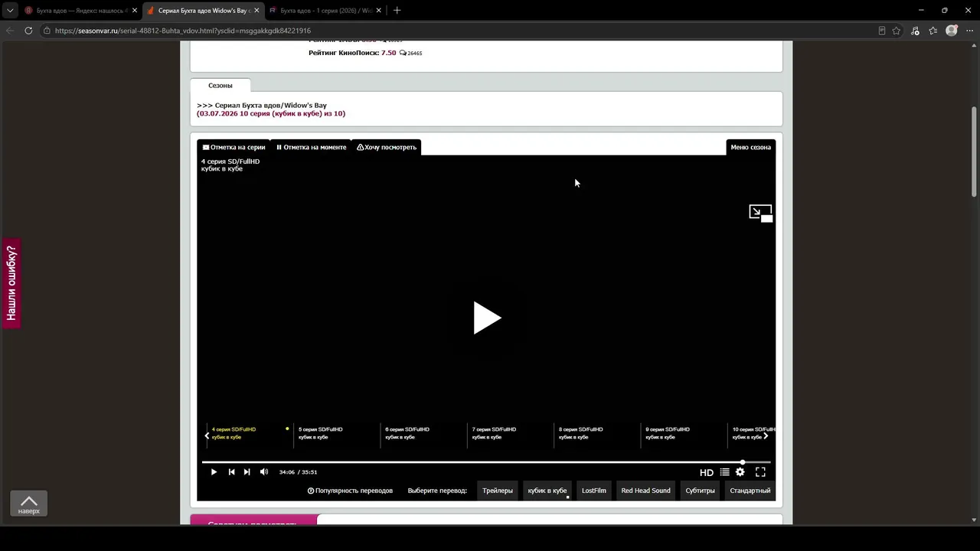Click the picture-in-picture icon on the video

[760, 213]
